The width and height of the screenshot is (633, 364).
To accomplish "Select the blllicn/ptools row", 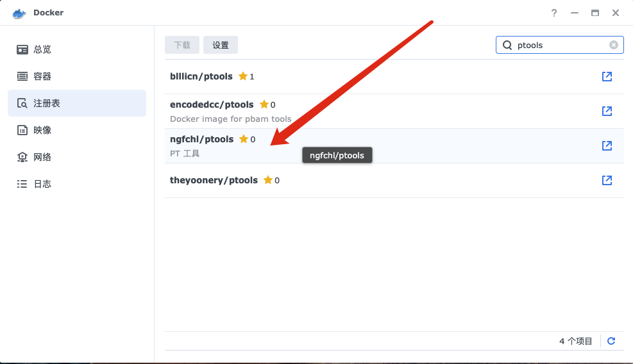I will pos(394,77).
